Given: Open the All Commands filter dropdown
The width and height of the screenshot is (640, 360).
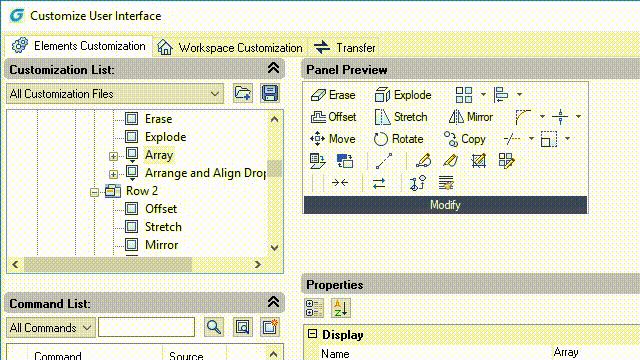Looking at the screenshot, I should [x=51, y=328].
